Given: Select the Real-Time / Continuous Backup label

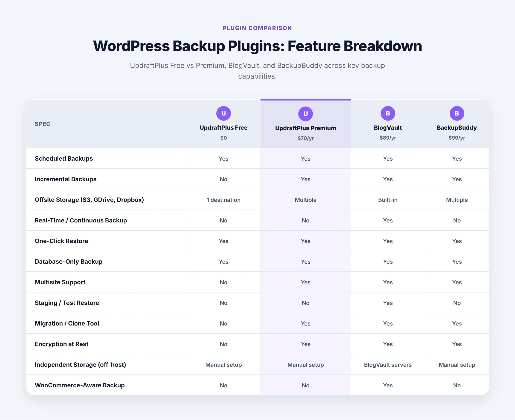Looking at the screenshot, I should (81, 220).
